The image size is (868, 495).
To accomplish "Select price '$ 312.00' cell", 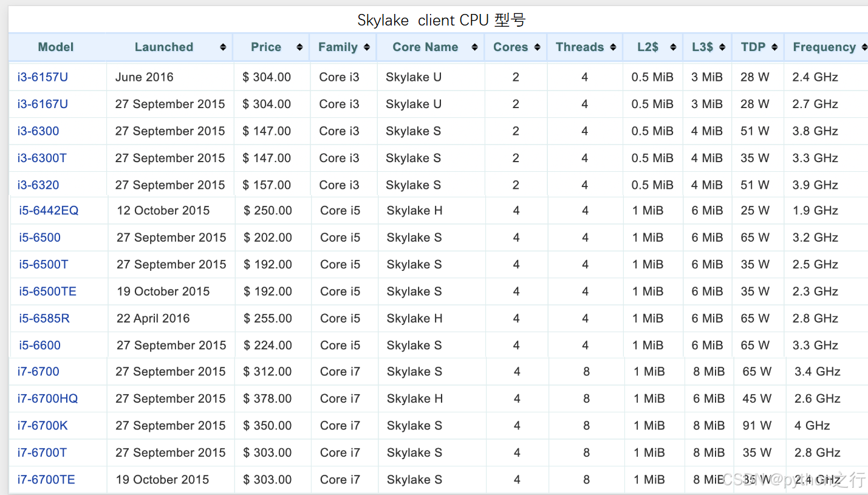I will coord(267,372).
